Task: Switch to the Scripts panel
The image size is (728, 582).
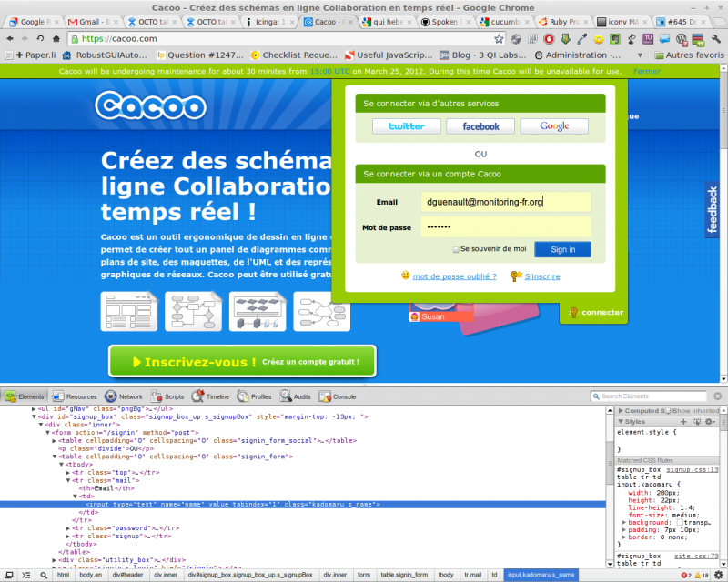Action: 167,396
